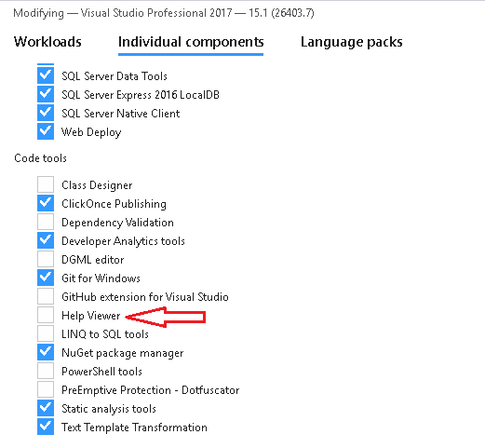Deselect Text Template Transformation
The image size is (485, 448).
coord(46,427)
